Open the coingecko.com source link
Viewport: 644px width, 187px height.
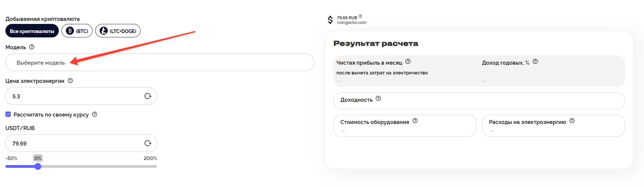click(x=352, y=23)
